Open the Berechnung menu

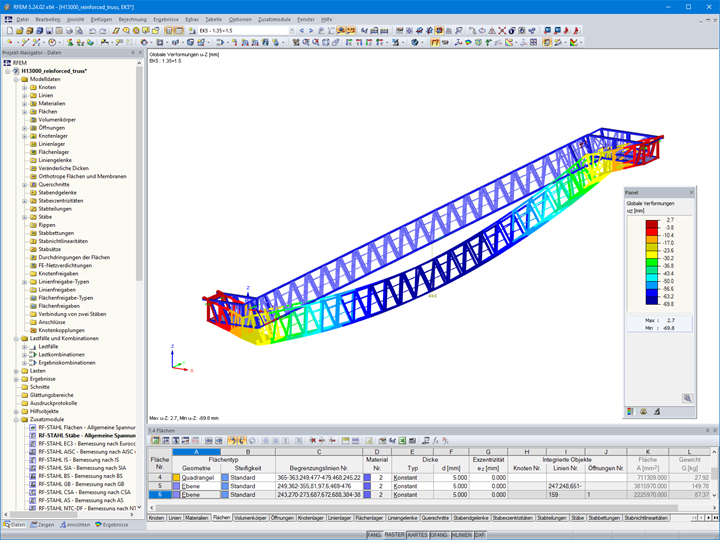coord(132,19)
